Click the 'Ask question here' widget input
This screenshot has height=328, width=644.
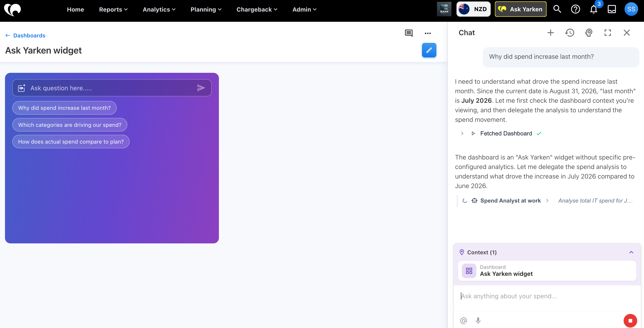click(112, 88)
